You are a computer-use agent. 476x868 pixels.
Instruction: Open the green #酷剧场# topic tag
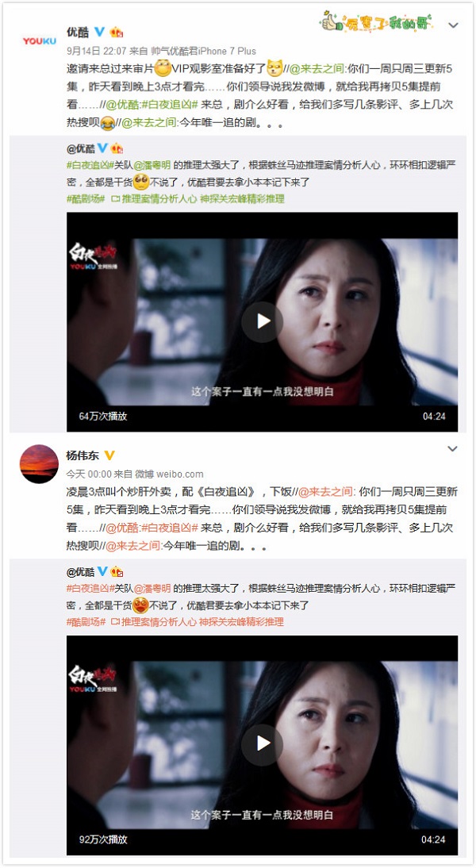pyautogui.click(x=86, y=198)
